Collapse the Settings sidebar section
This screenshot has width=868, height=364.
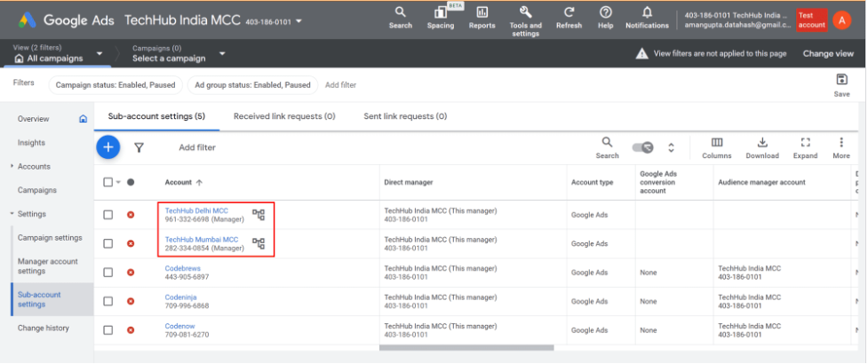tap(12, 214)
